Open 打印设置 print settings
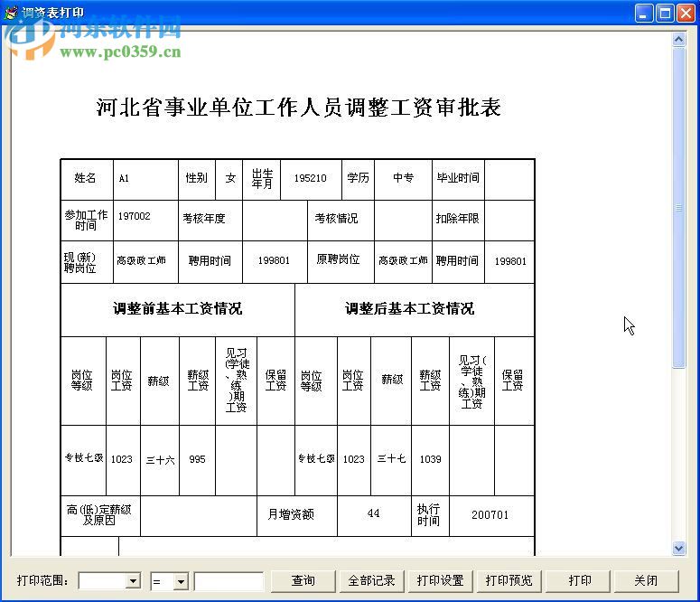Image resolution: width=700 pixels, height=602 pixels. tap(440, 580)
